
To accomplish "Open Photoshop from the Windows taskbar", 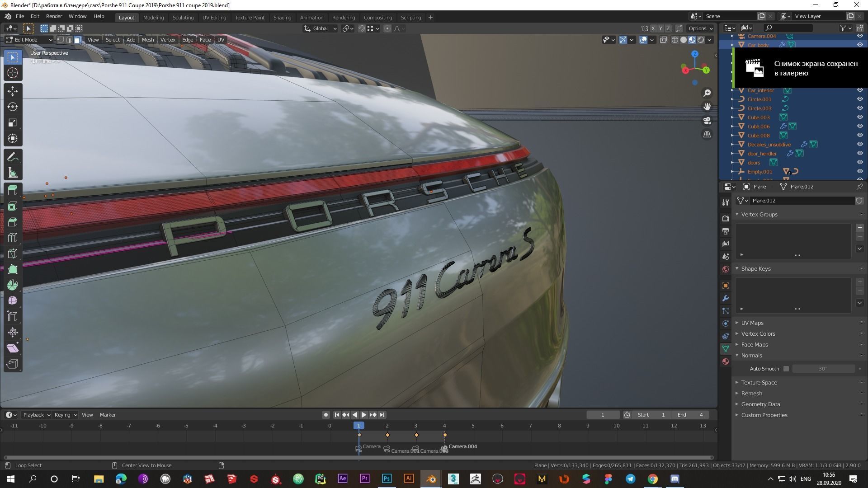I will click(x=387, y=479).
